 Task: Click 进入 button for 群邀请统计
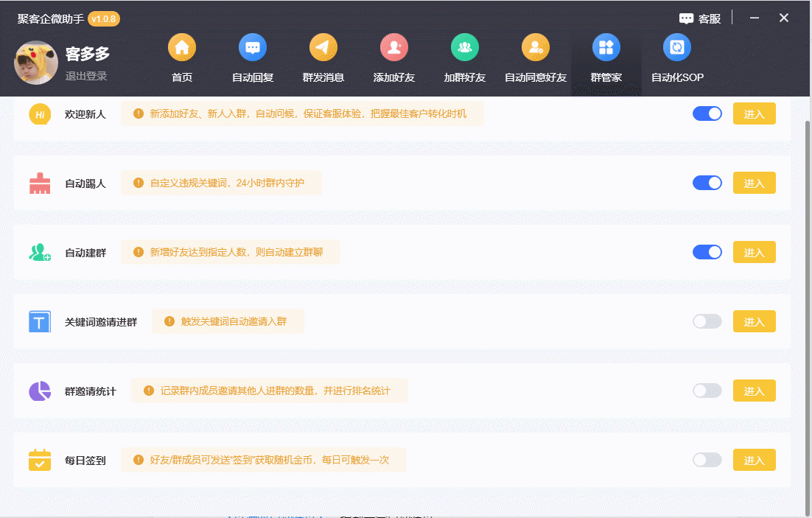pyautogui.click(x=754, y=391)
